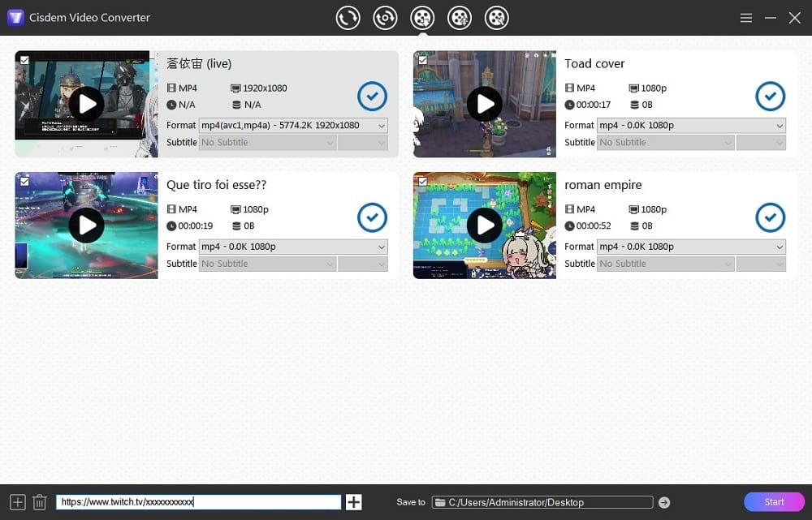Play the Que tiro foi esse?? video preview
The width and height of the screenshot is (812, 520).
(86, 226)
